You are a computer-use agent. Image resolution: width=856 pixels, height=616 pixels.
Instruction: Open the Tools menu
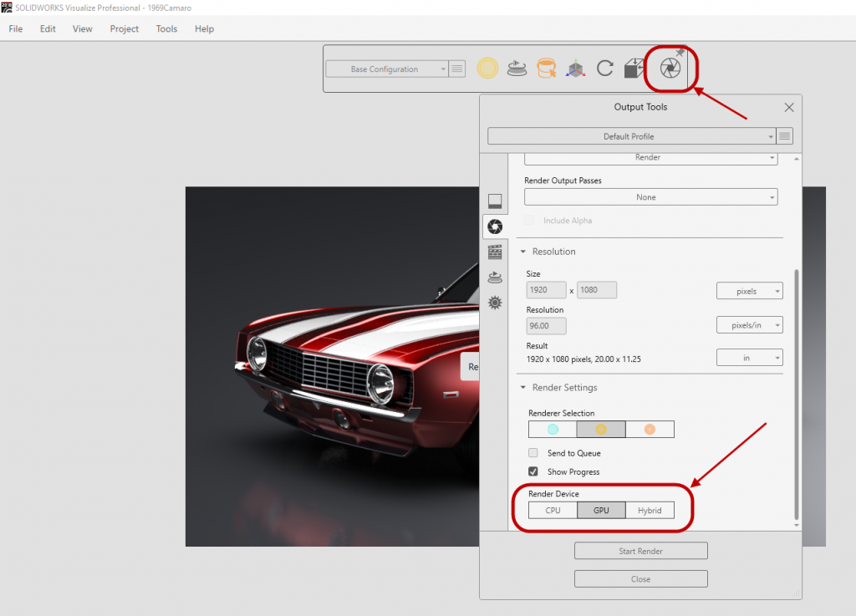coord(166,28)
